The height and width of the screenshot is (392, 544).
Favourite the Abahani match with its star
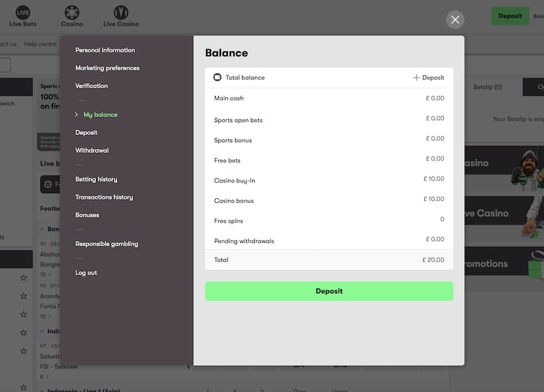pos(23,278)
